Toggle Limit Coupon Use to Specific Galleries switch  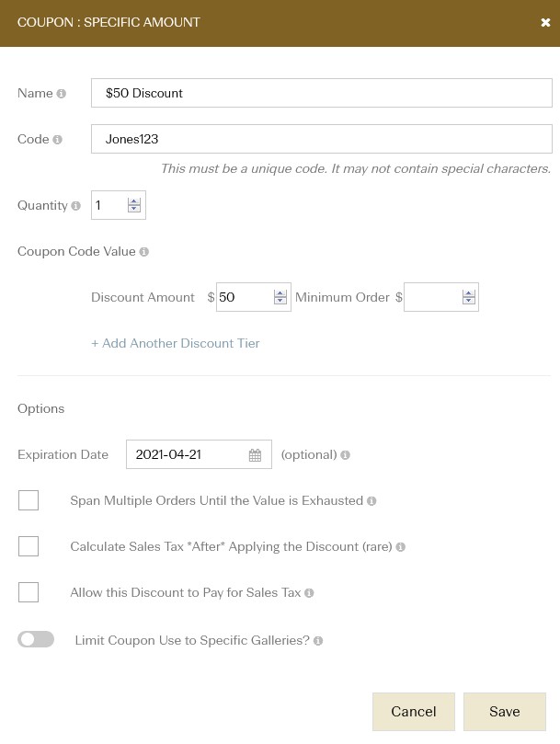pyautogui.click(x=36, y=639)
